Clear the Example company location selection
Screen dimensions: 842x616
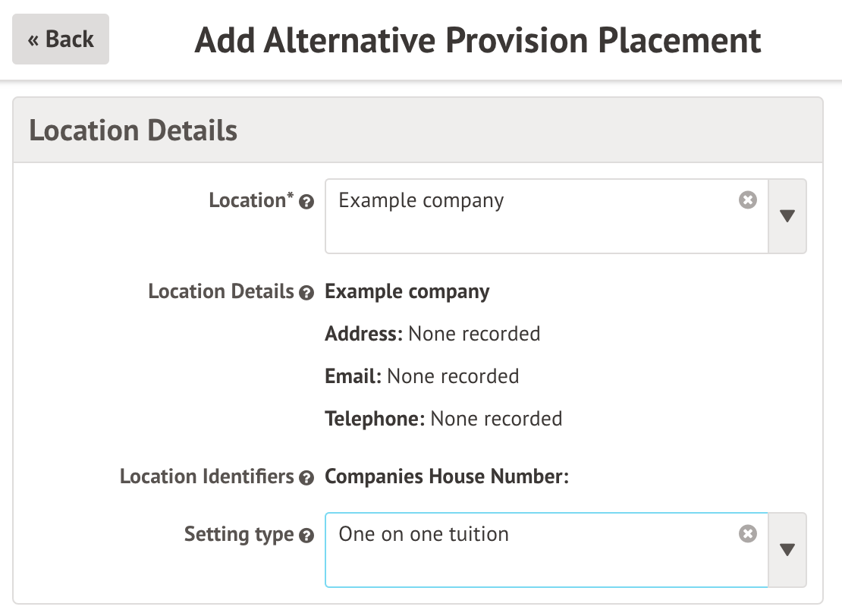tap(748, 200)
